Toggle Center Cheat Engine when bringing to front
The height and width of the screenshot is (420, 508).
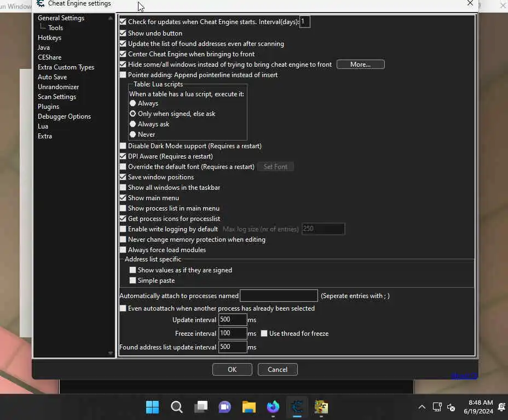point(123,54)
